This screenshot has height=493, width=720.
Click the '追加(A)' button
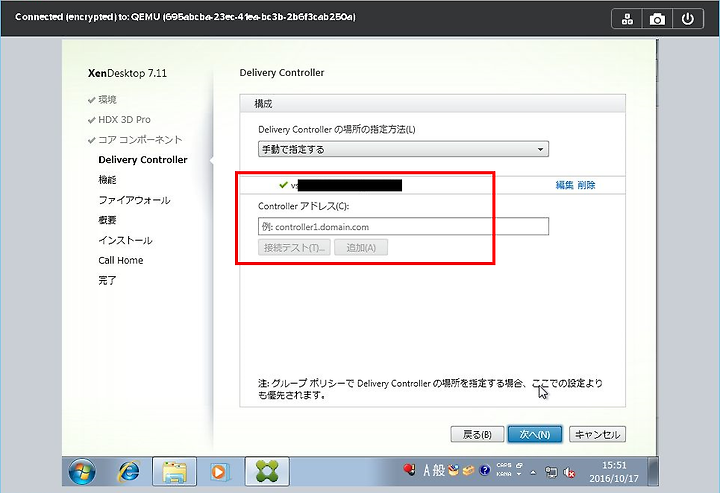(361, 248)
